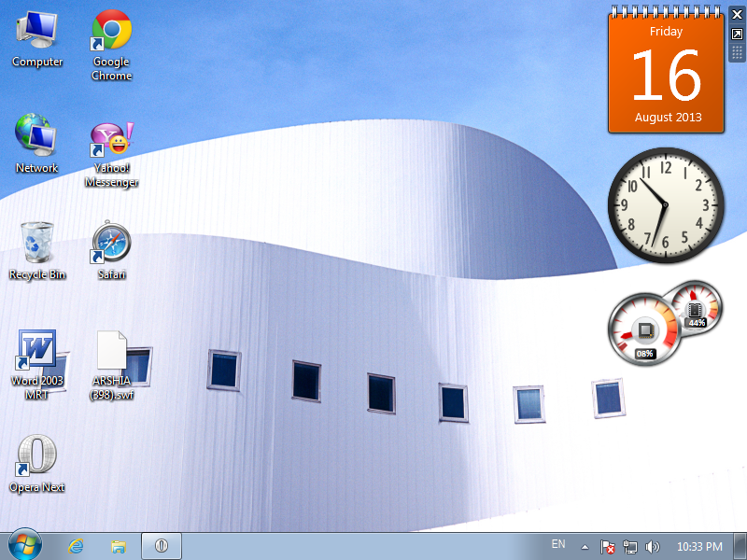Click the calendar gadget drag handle
The image size is (747, 560).
tap(737, 53)
